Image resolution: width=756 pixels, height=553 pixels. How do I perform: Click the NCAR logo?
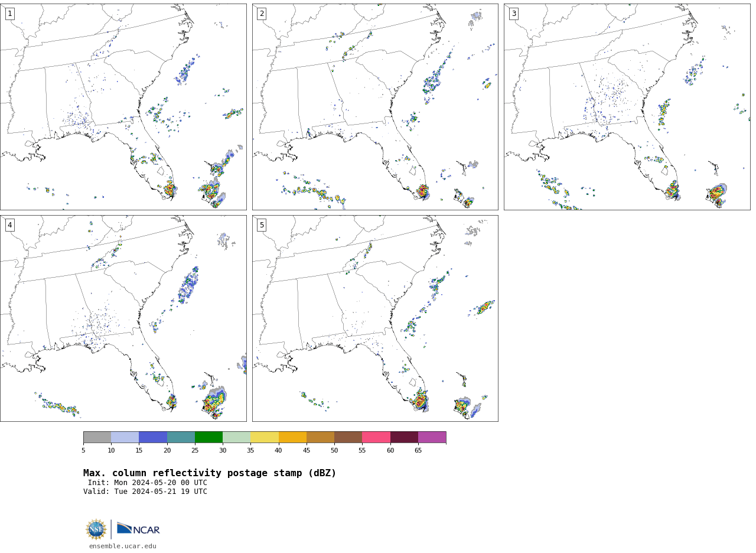click(138, 529)
